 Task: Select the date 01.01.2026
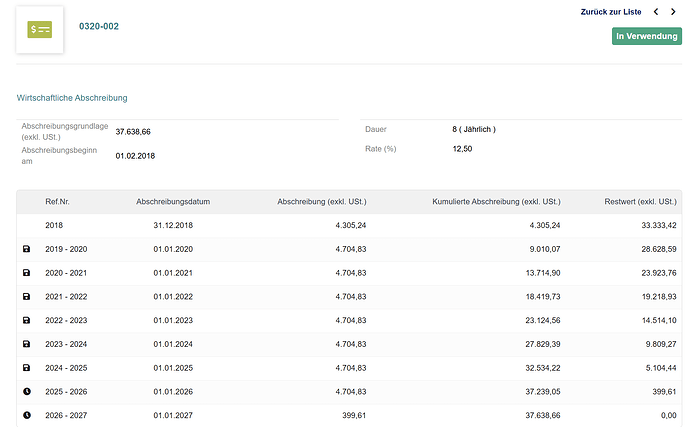(x=173, y=392)
